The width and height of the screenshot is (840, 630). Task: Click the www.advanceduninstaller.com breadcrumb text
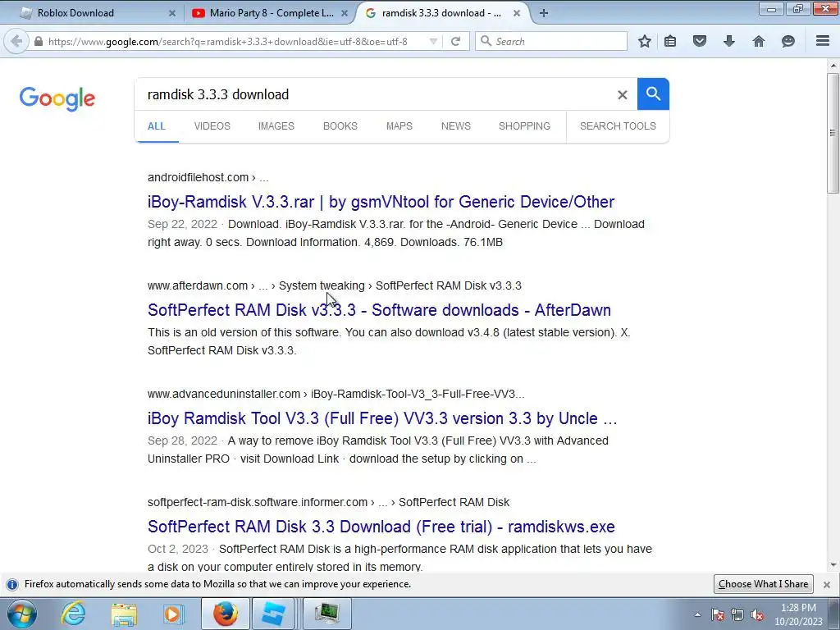[224, 394]
